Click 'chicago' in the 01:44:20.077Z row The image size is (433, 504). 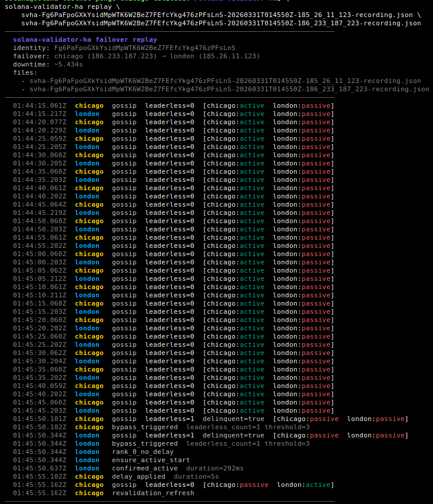[x=89, y=122]
